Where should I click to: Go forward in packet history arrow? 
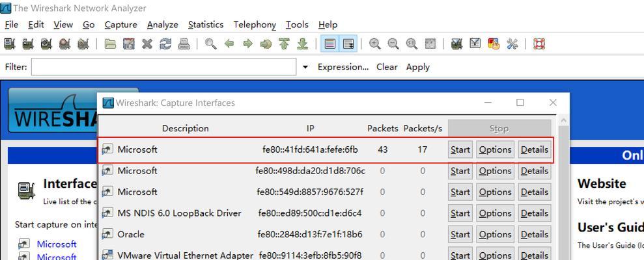[247, 44]
